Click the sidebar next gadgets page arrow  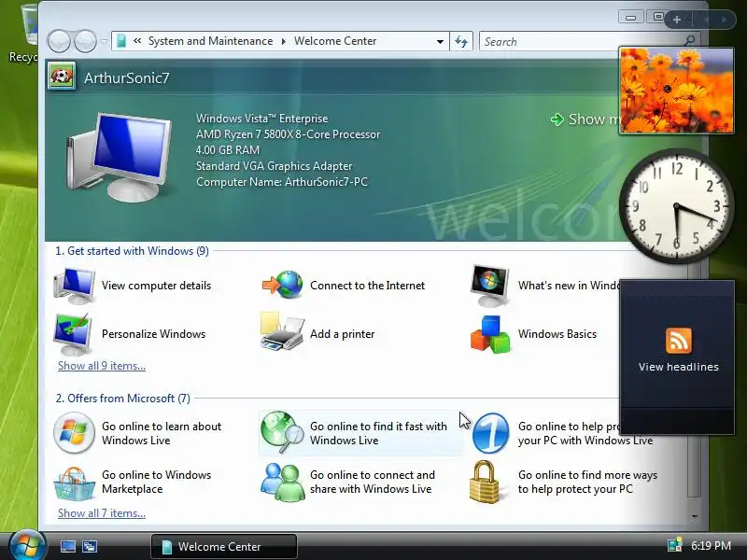coord(725,20)
